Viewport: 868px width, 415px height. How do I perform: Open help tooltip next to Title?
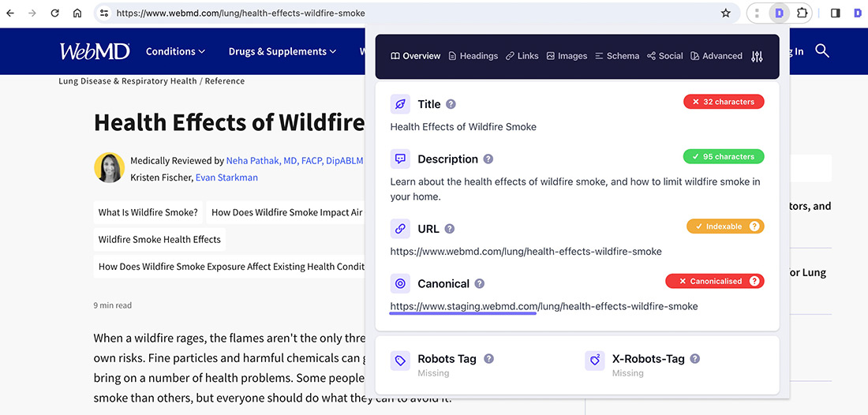(451, 104)
